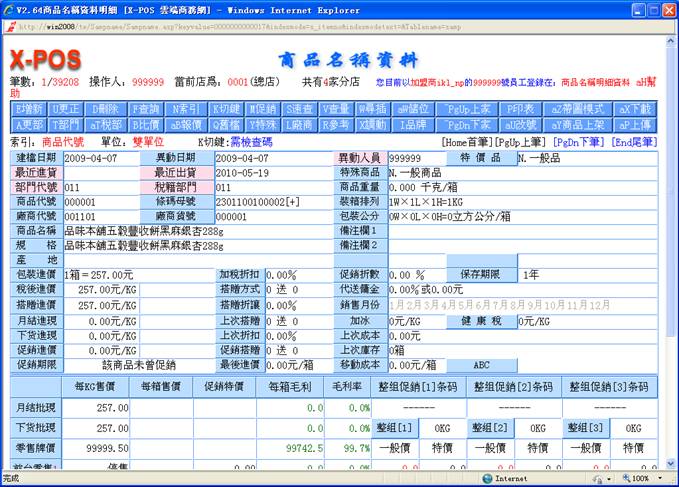The image size is (679, 487).
Task: Click the 部門代號 department code label
Action: point(35,186)
